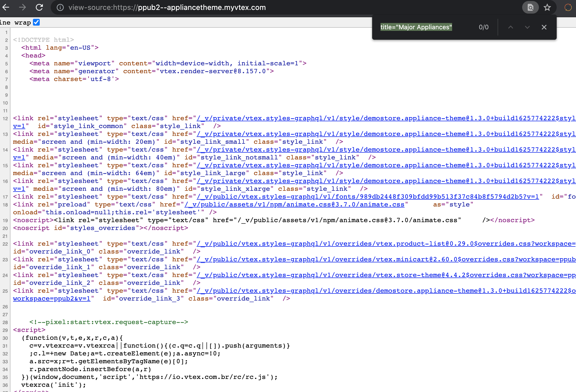Navigate back using the back arrow
The image size is (576, 392).
6,7
